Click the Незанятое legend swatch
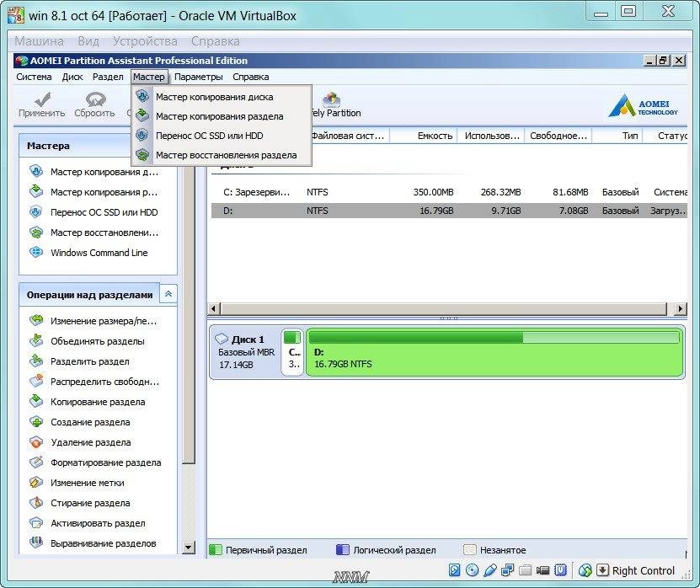 pyautogui.click(x=470, y=549)
